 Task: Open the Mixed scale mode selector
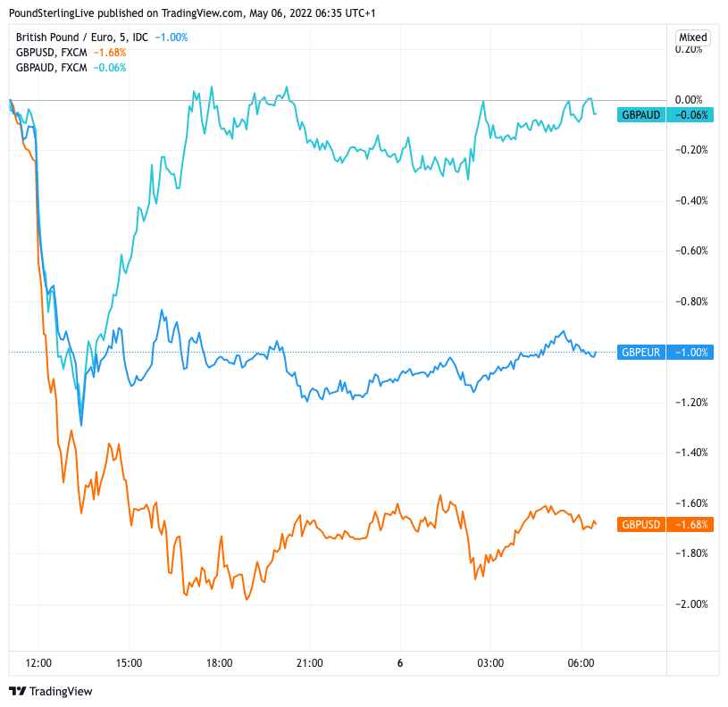(x=692, y=37)
